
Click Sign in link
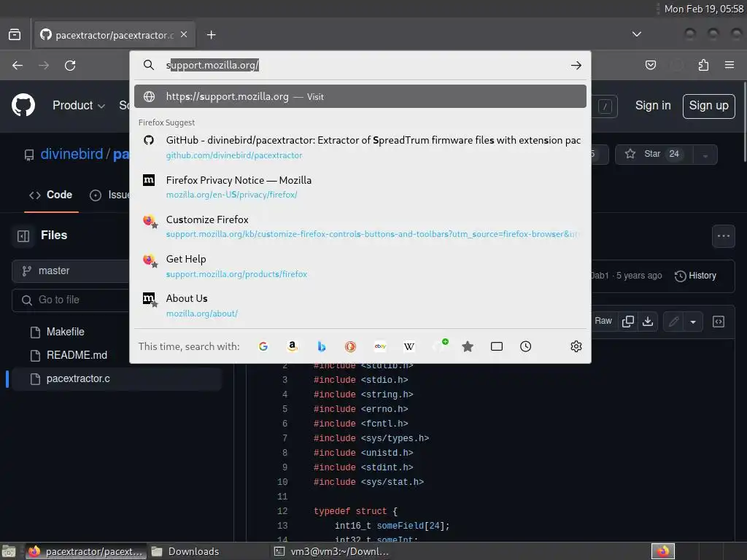point(653,105)
